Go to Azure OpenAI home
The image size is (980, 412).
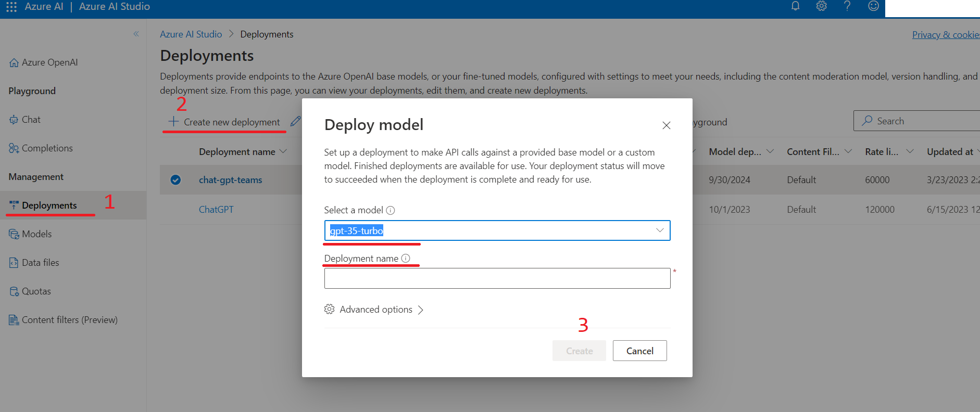tap(44, 62)
